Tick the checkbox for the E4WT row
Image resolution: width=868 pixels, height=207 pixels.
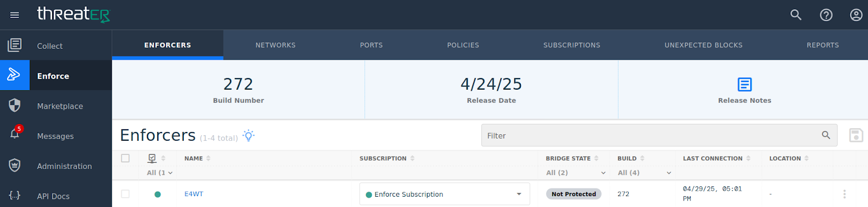click(x=125, y=194)
